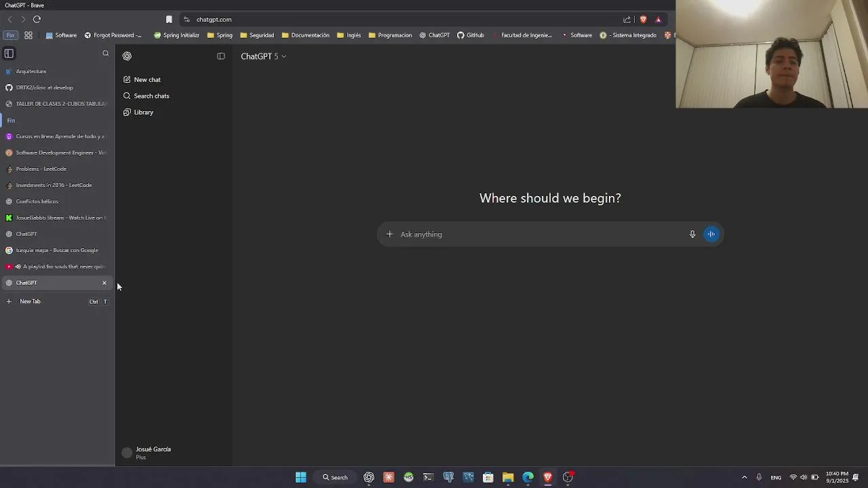Switch to the Arquitectura tab
Image resolution: width=868 pixels, height=488 pixels.
(x=57, y=71)
